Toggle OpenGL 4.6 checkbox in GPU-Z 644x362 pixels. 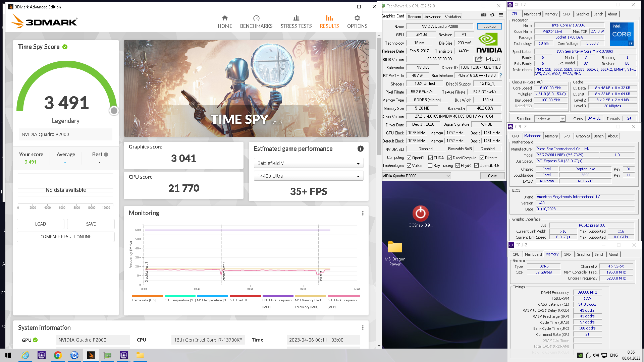pyautogui.click(x=476, y=166)
